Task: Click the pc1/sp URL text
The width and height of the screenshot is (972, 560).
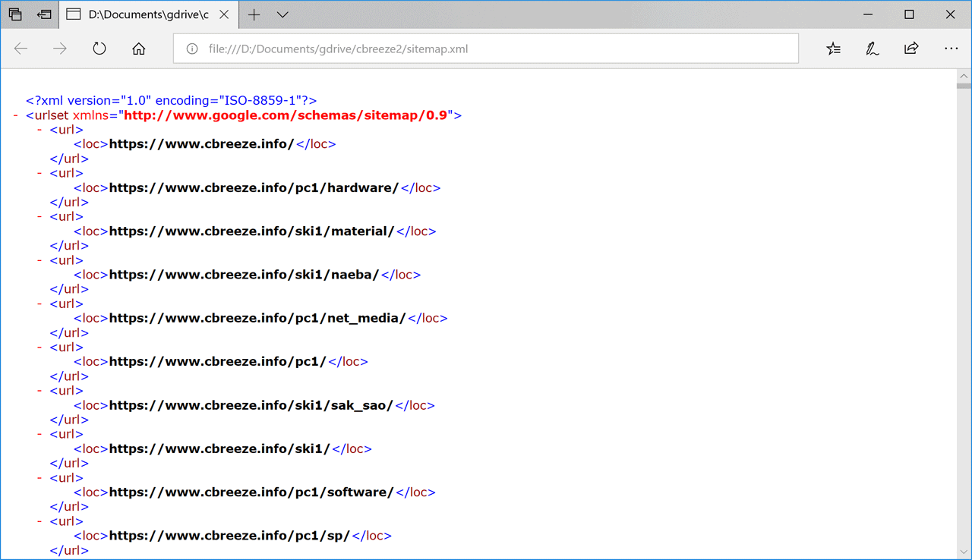Action: click(x=229, y=536)
